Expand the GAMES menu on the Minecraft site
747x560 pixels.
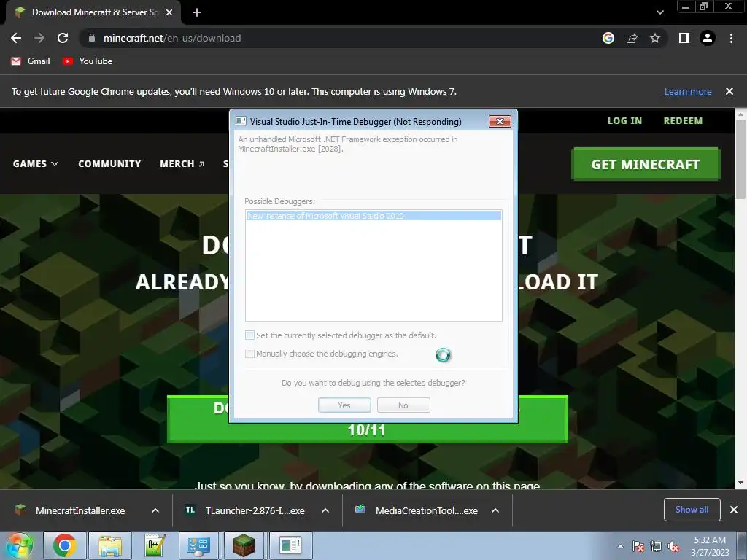[36, 164]
